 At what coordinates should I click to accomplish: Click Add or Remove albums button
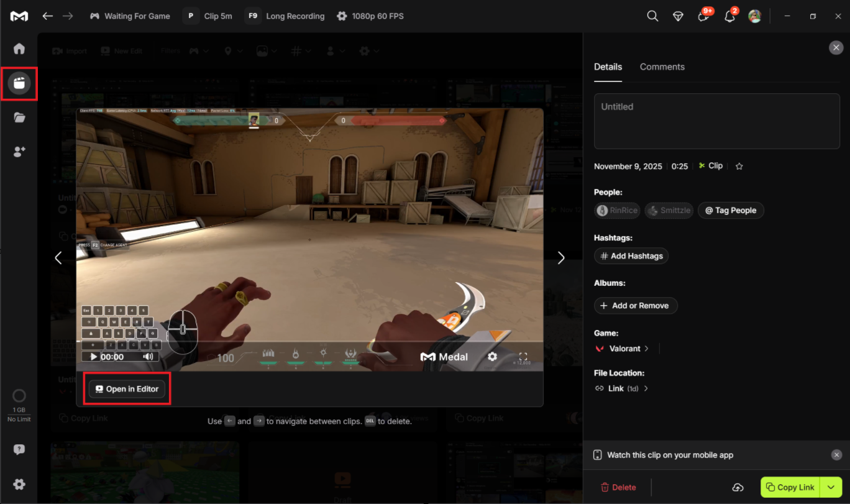(636, 306)
